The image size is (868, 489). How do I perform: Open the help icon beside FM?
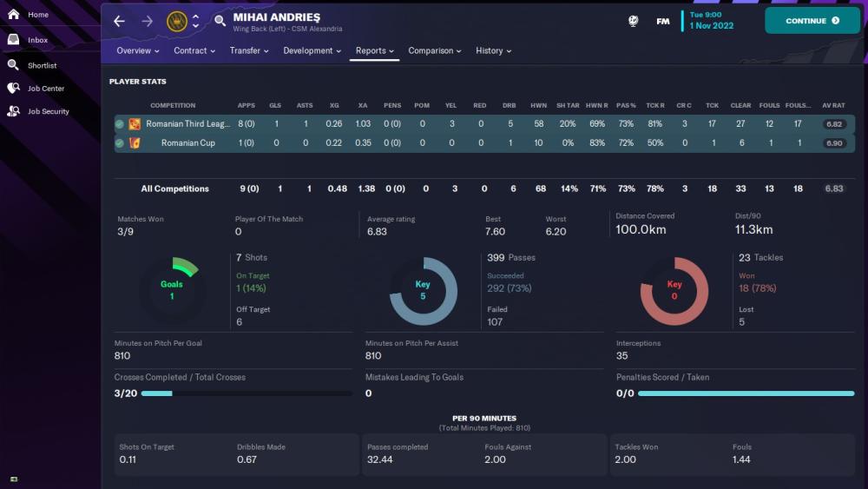tap(634, 21)
